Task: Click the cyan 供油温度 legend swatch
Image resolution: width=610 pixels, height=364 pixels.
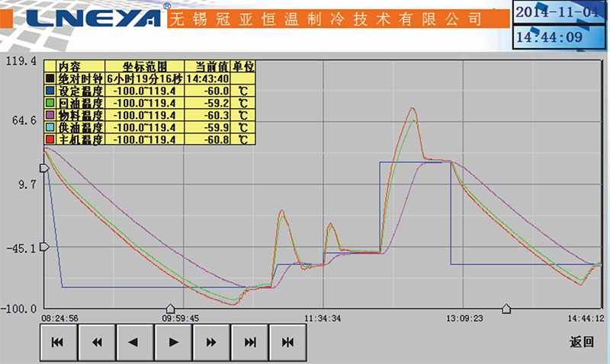Action: 50,127
